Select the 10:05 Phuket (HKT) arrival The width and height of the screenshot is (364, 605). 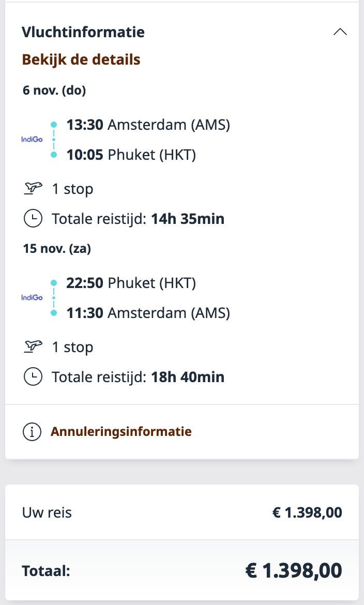tap(131, 155)
